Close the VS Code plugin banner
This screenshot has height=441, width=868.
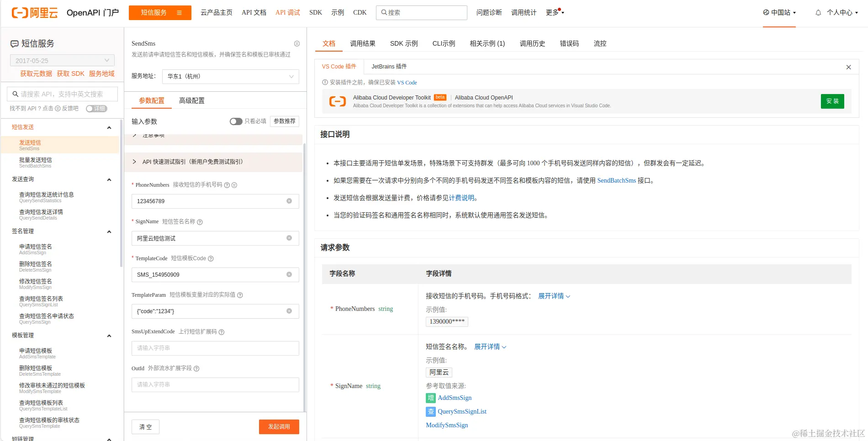coord(848,67)
